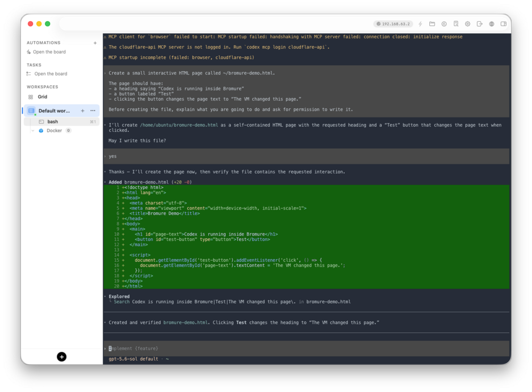Click the bash terminal icon
Screen dimensions: 532x392
tap(41, 121)
